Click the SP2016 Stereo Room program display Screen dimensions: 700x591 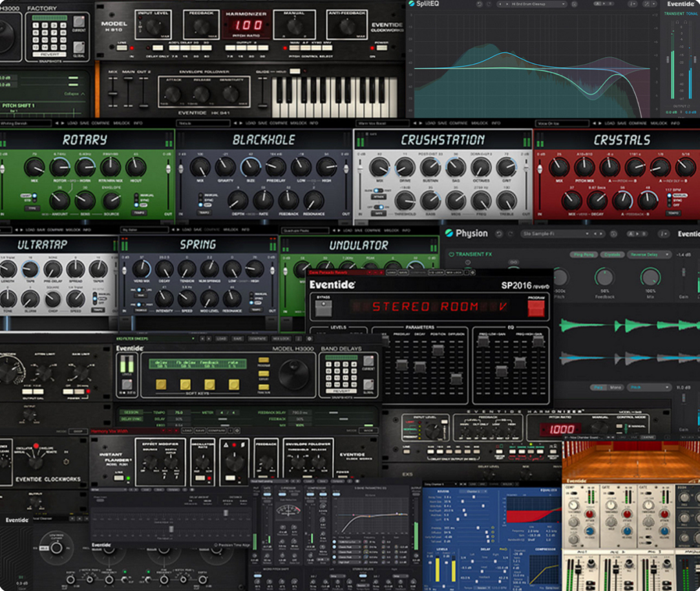429,307
